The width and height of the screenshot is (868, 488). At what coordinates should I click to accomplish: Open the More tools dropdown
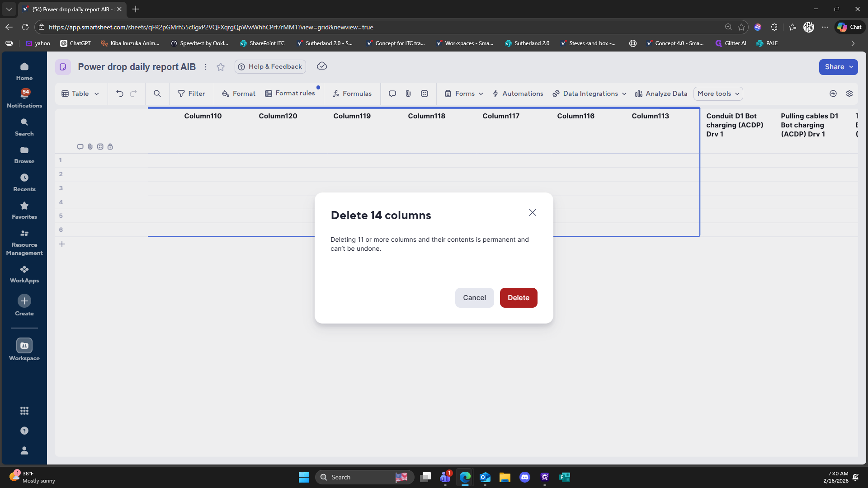point(718,94)
